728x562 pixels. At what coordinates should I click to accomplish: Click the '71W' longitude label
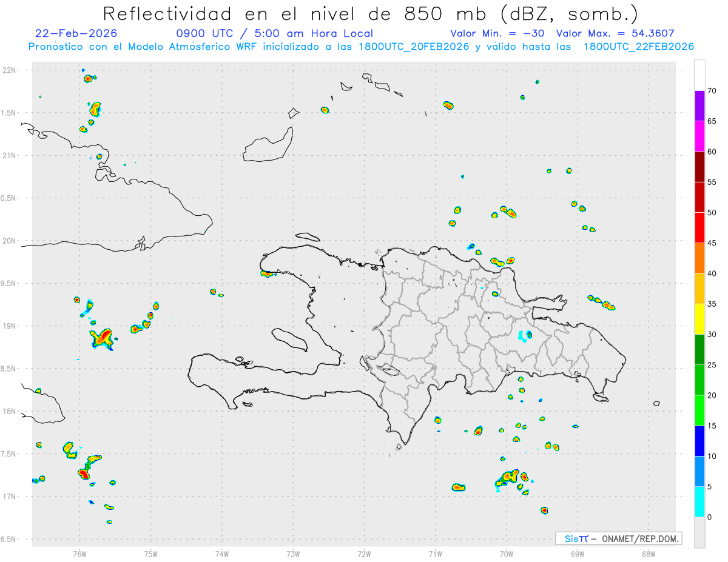click(435, 554)
